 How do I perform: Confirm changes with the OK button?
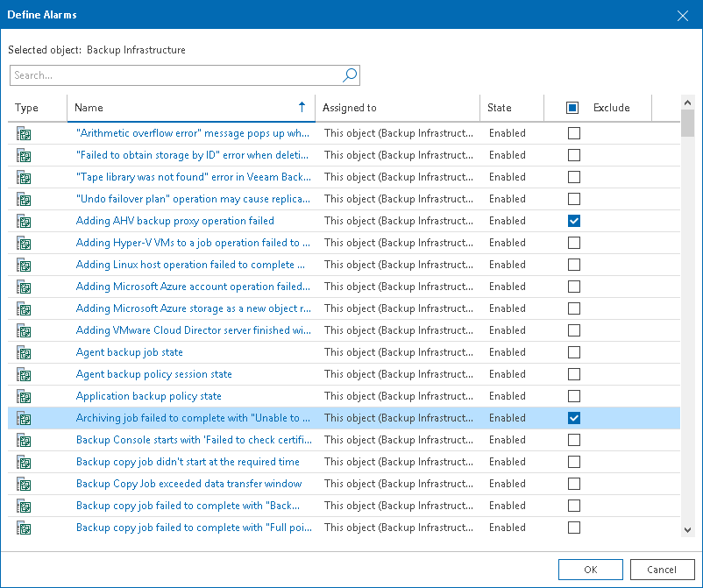tap(590, 569)
